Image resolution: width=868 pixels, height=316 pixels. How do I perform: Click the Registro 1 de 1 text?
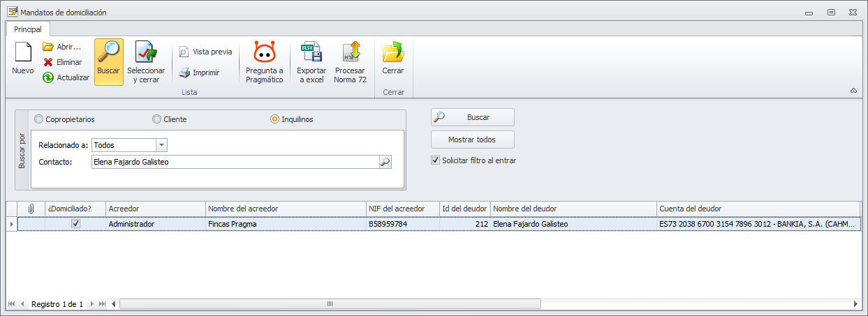click(x=57, y=304)
